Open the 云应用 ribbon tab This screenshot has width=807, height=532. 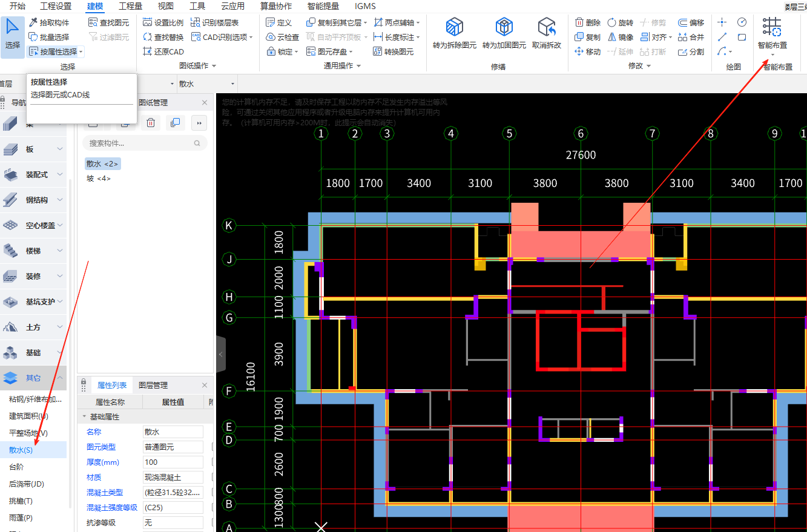pos(233,6)
